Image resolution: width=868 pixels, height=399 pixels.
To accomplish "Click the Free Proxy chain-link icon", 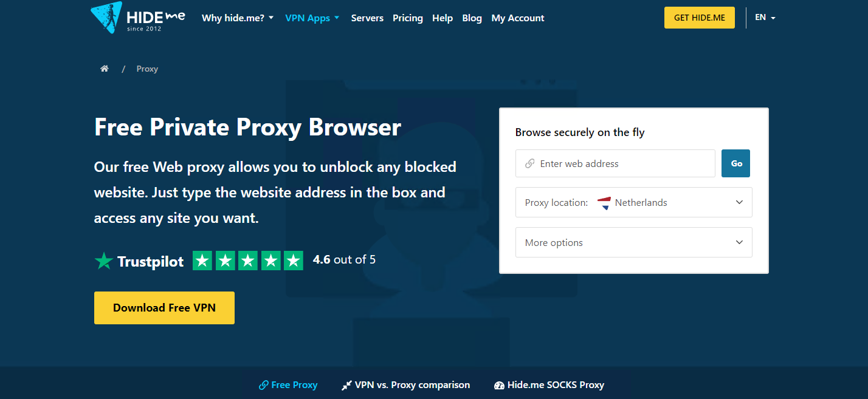I will click(x=264, y=385).
